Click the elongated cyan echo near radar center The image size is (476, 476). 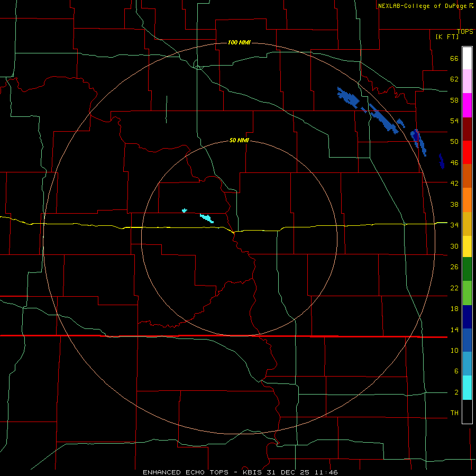click(x=207, y=218)
